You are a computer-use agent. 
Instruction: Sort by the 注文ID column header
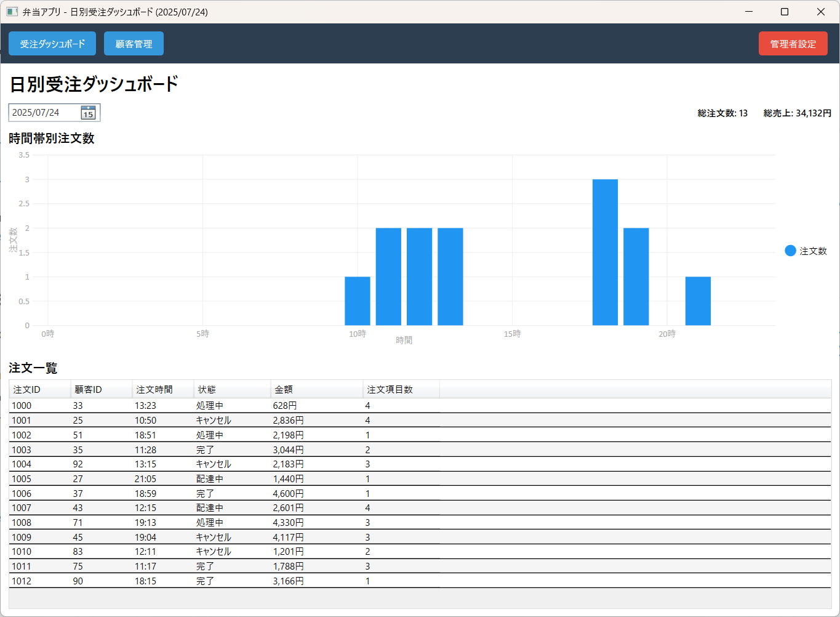(x=40, y=390)
